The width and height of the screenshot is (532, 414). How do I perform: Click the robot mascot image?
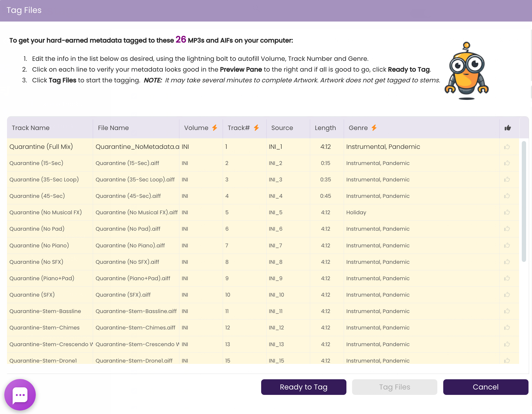click(x=467, y=71)
